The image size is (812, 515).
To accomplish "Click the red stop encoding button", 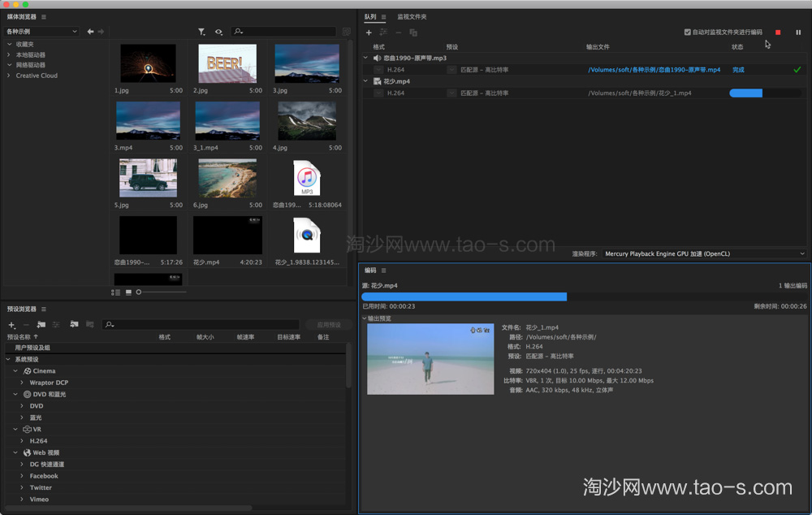I will coord(777,32).
